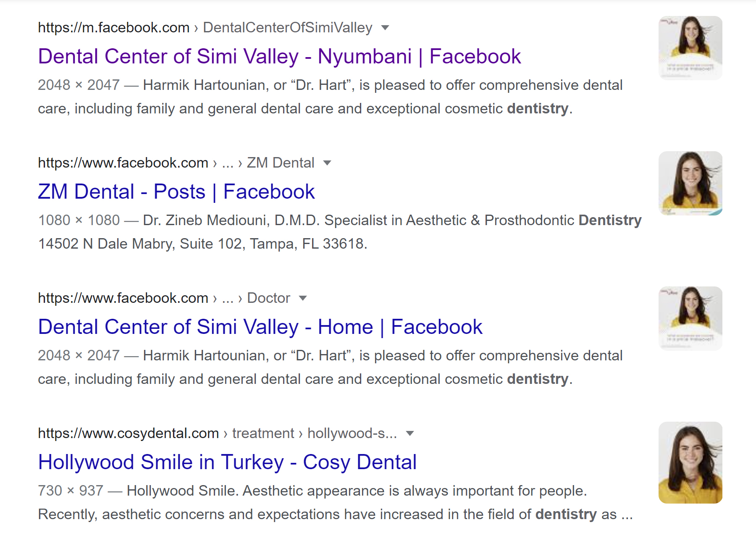This screenshot has height=546, width=756.
Task: Expand the arrow next to ZM Dental breadcrumb
Action: (x=327, y=163)
